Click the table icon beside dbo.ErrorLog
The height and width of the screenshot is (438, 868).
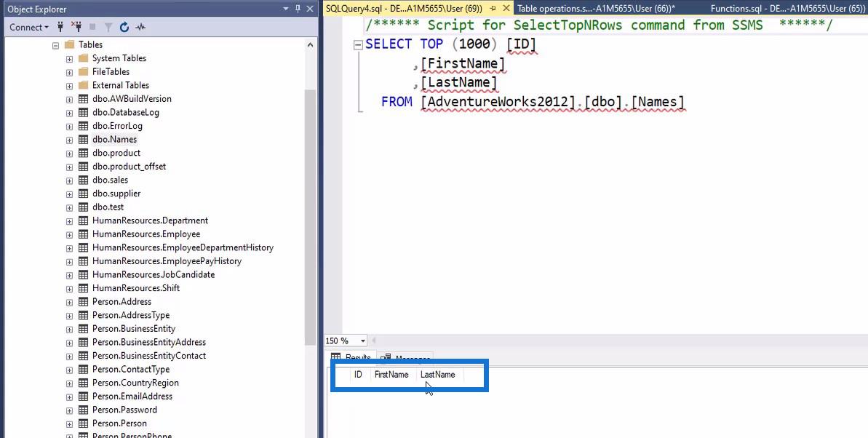[x=83, y=126]
